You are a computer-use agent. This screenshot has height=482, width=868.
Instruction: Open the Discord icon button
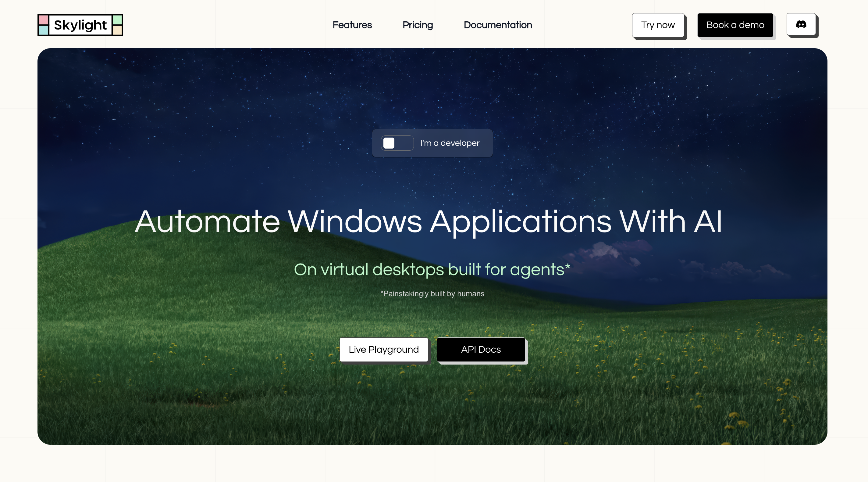click(801, 24)
